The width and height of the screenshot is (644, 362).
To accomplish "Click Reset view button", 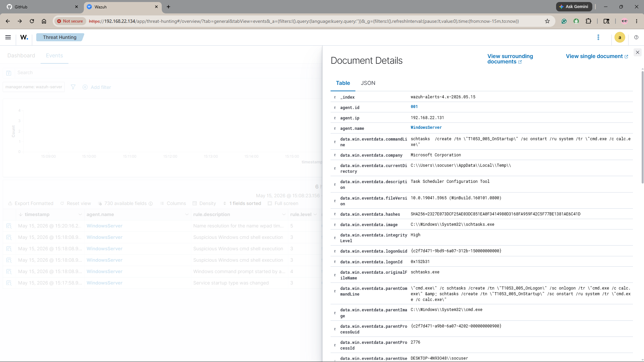I will [x=76, y=203].
